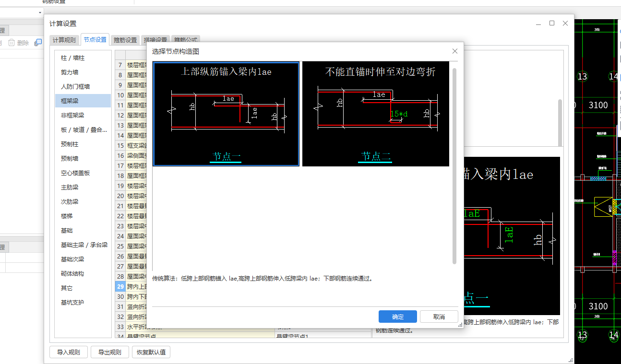Image resolution: width=621 pixels, height=364 pixels.
Task: Click the 删除 trash icon in background toolbar
Action: [12, 43]
